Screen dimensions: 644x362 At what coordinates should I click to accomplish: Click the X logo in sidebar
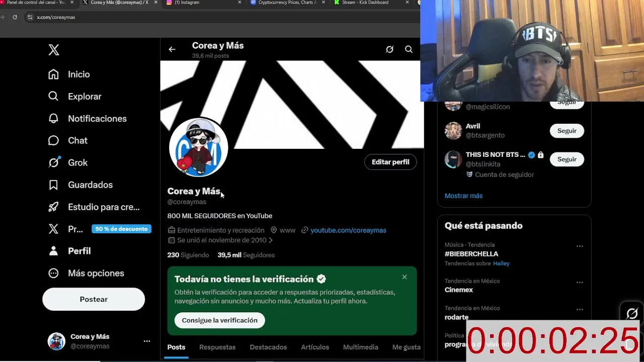(54, 50)
